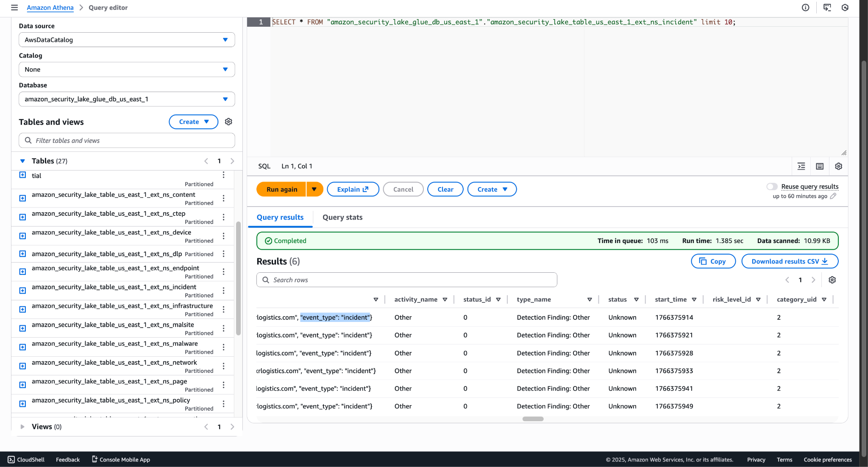Open Feedback in the footer

tap(68, 459)
